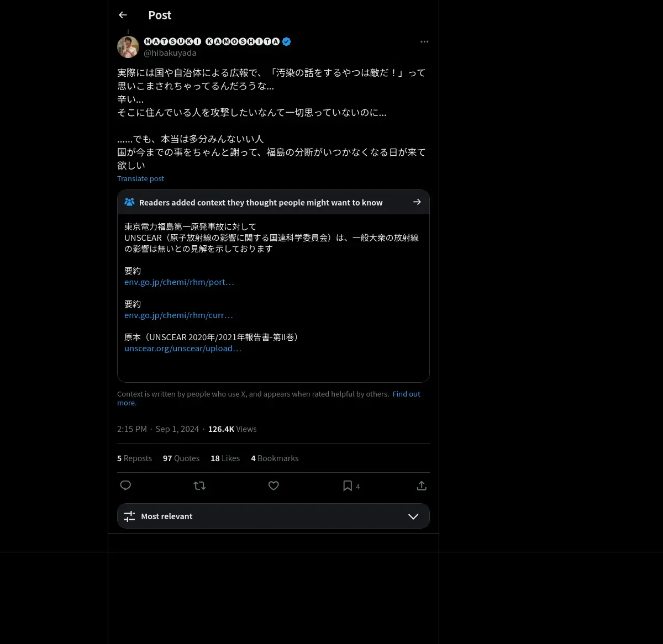This screenshot has width=663, height=644.
Task: Bookmark the post using the bookmark icon
Action: (x=348, y=485)
